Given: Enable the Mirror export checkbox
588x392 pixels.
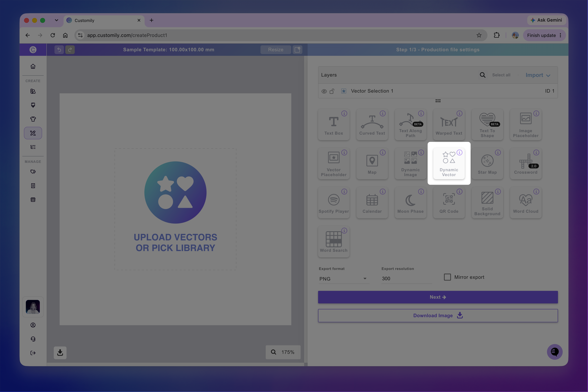Looking at the screenshot, I should (x=447, y=277).
